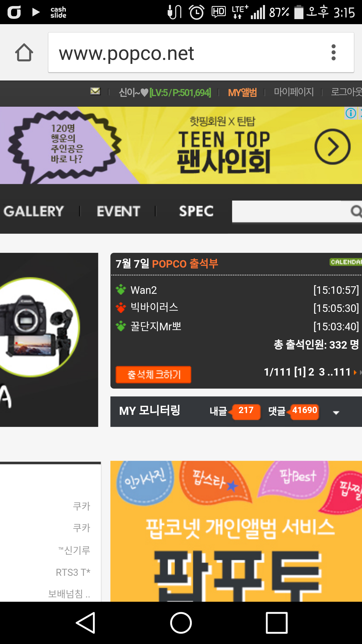
Task: Tap the search magnifier icon
Action: (x=356, y=211)
